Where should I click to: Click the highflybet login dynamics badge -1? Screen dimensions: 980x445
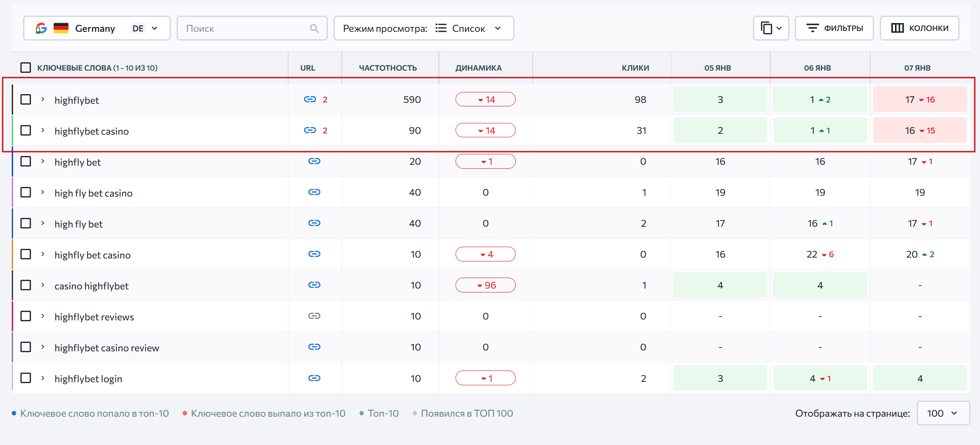pos(486,378)
